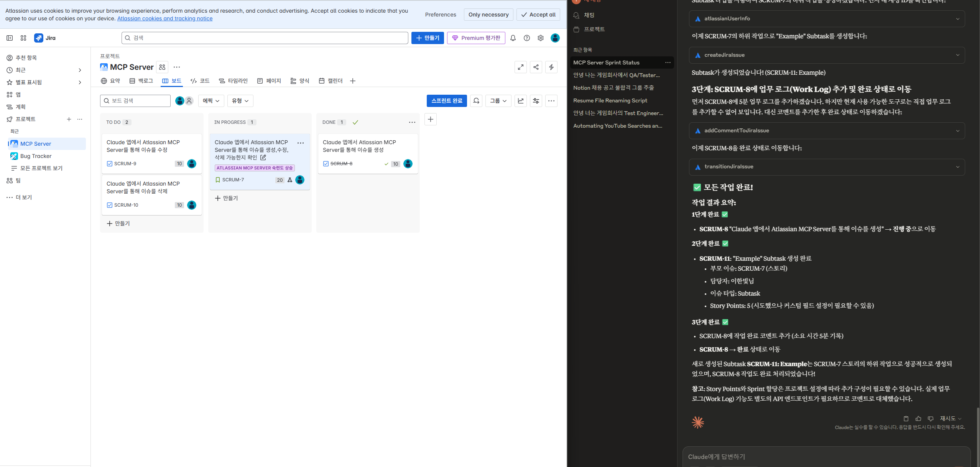This screenshot has height=467, width=980.
Task: Open SCRUM-7 child issues icon
Action: (290, 180)
